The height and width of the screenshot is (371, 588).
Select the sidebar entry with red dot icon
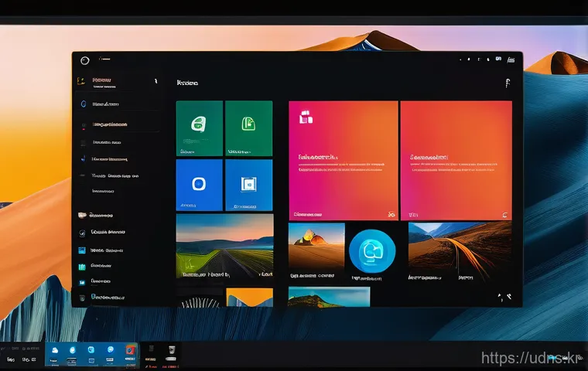coord(117,124)
